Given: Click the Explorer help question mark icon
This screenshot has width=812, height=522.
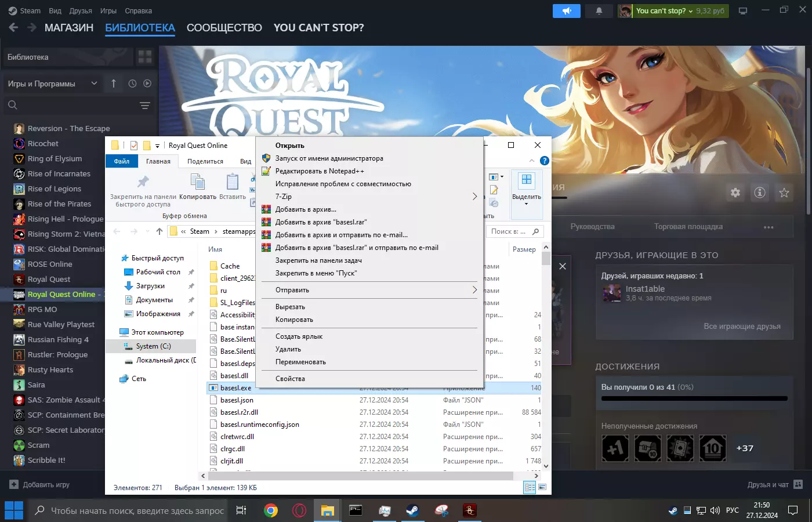Looking at the screenshot, I should [x=544, y=161].
